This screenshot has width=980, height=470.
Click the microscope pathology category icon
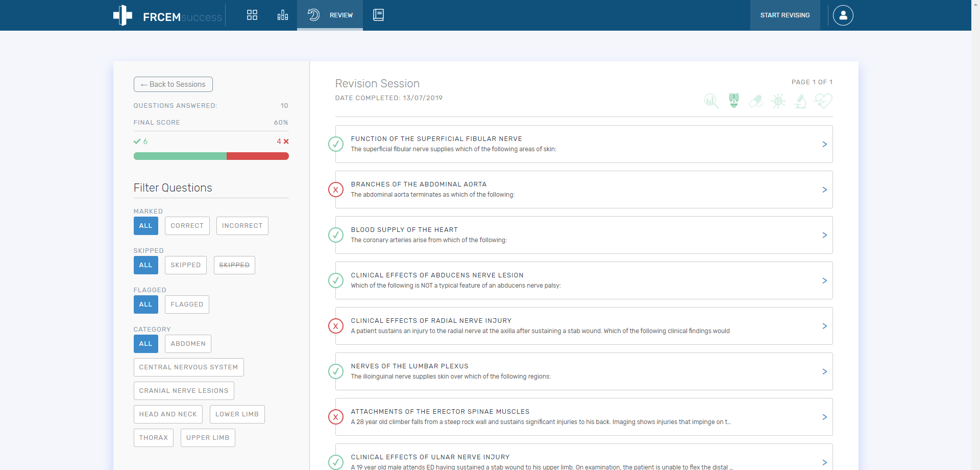800,101
